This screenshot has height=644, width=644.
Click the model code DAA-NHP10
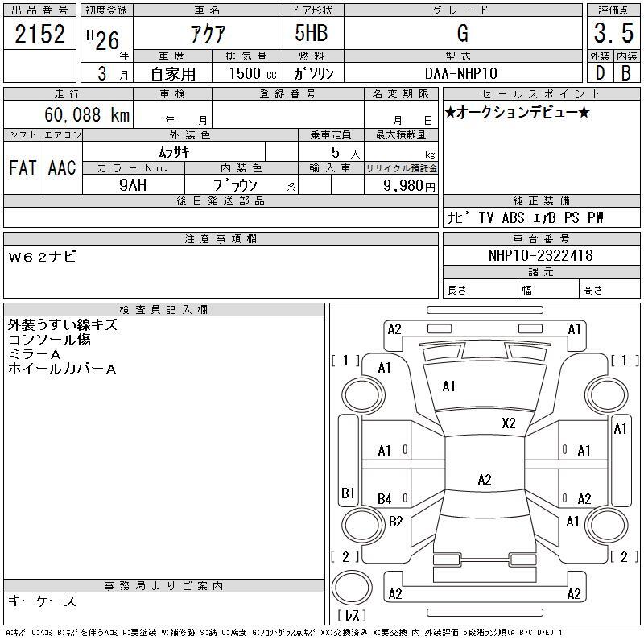coord(460,73)
